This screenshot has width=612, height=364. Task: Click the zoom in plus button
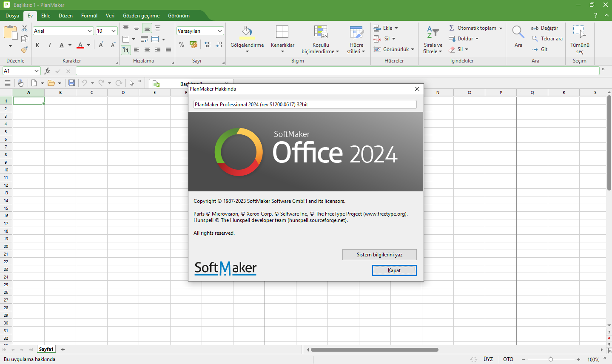[578, 359]
